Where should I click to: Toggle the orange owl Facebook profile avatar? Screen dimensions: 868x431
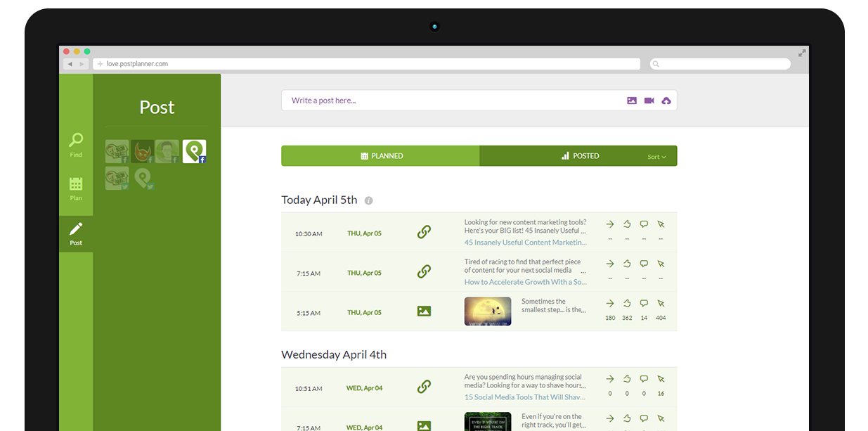tap(142, 151)
